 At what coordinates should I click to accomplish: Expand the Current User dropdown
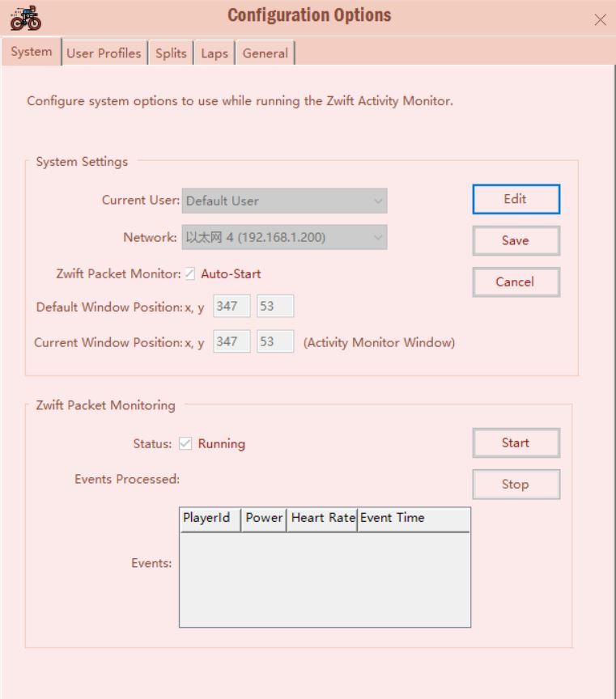coord(284,201)
